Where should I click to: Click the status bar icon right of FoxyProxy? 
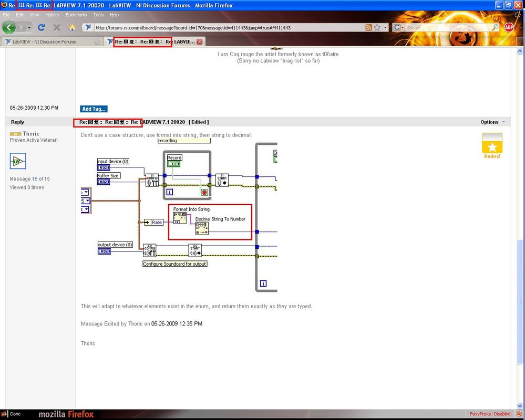(519, 414)
